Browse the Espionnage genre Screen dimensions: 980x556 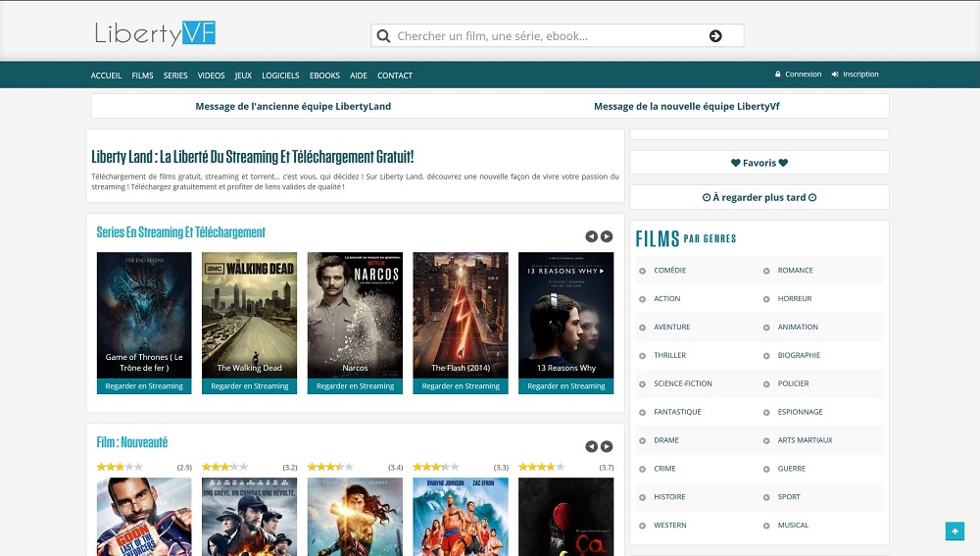pyautogui.click(x=800, y=412)
